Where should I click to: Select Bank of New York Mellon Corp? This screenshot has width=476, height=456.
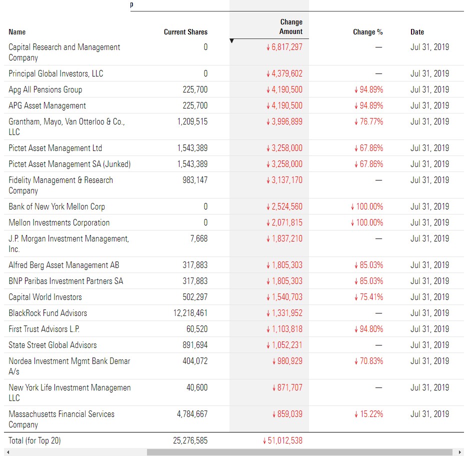[57, 206]
